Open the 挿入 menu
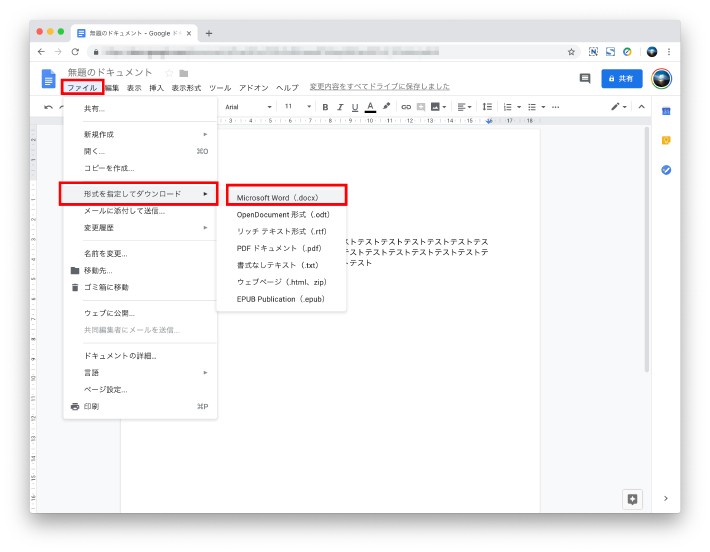The height and width of the screenshot is (552, 710). tap(156, 88)
